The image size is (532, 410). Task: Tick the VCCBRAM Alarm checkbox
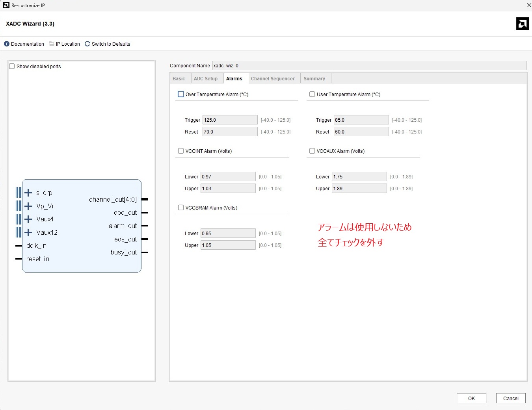[181, 208]
